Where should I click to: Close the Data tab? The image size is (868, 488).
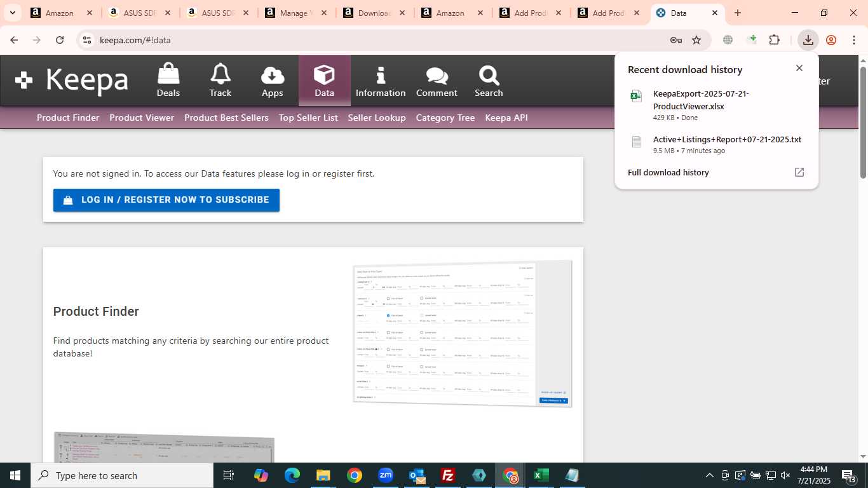715,13
